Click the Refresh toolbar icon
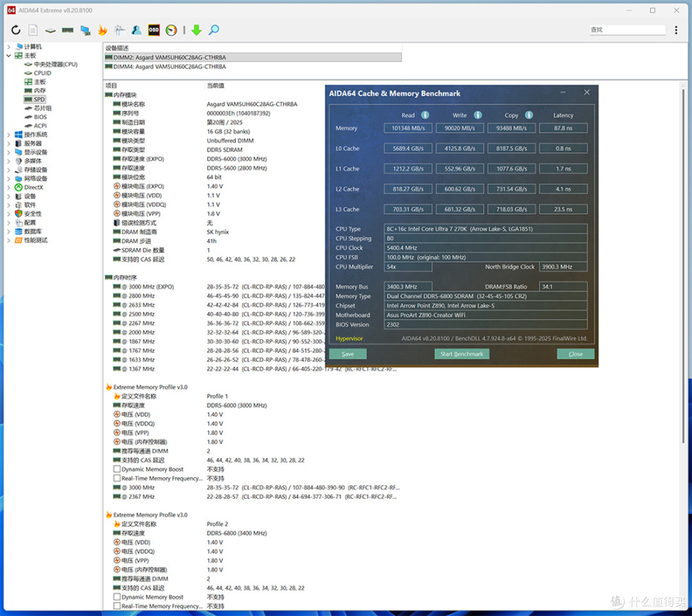The width and height of the screenshot is (692, 616). (x=16, y=30)
